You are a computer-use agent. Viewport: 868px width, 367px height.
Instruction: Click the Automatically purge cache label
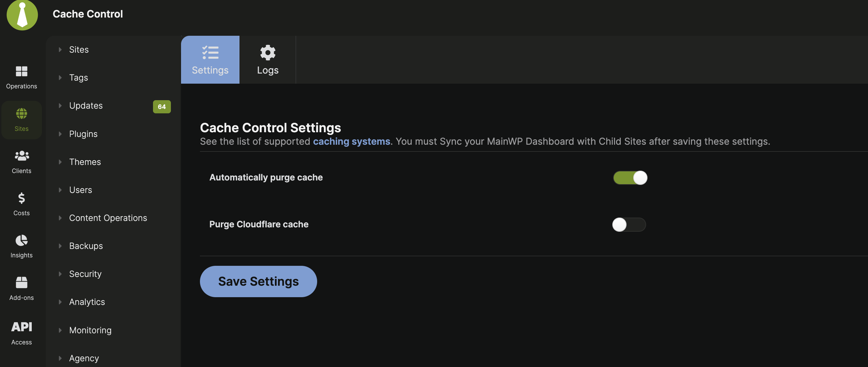click(266, 177)
